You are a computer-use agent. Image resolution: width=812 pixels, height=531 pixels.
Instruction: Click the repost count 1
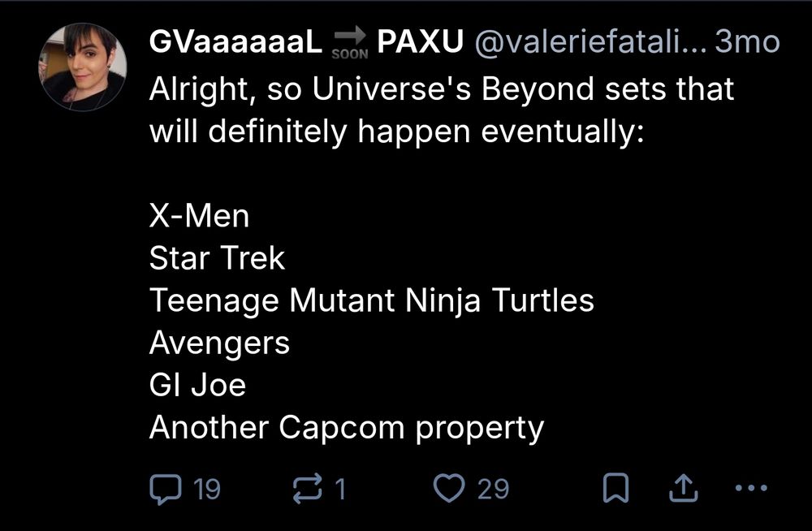click(340, 489)
